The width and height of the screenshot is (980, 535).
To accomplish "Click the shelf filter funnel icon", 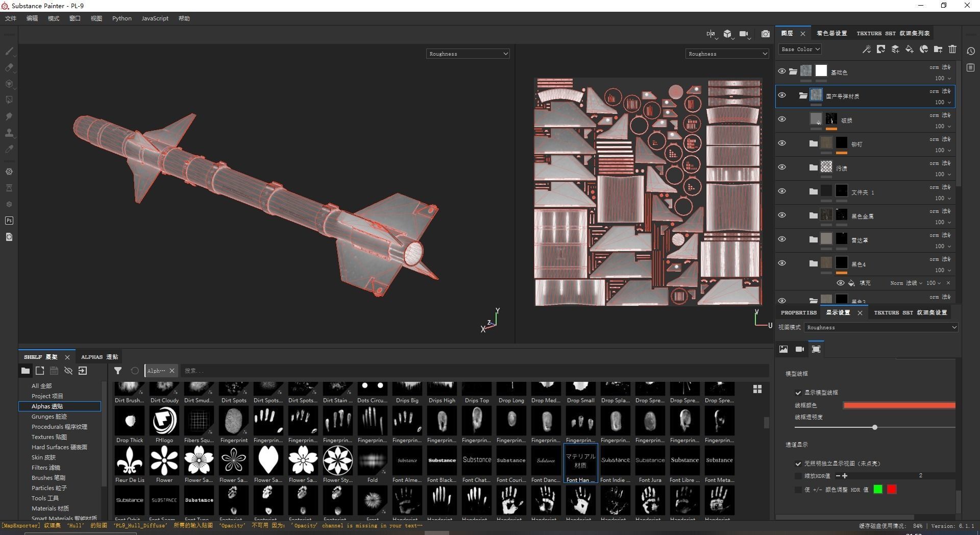I will [x=118, y=371].
